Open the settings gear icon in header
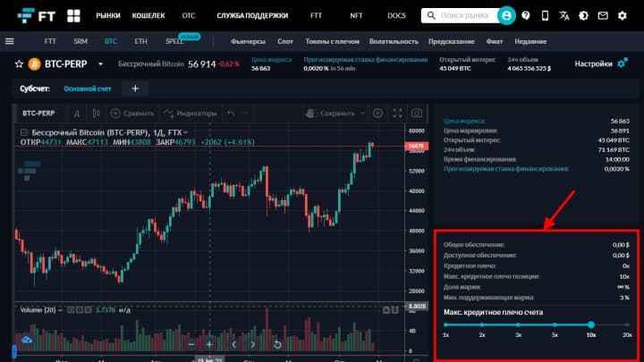 623,15
